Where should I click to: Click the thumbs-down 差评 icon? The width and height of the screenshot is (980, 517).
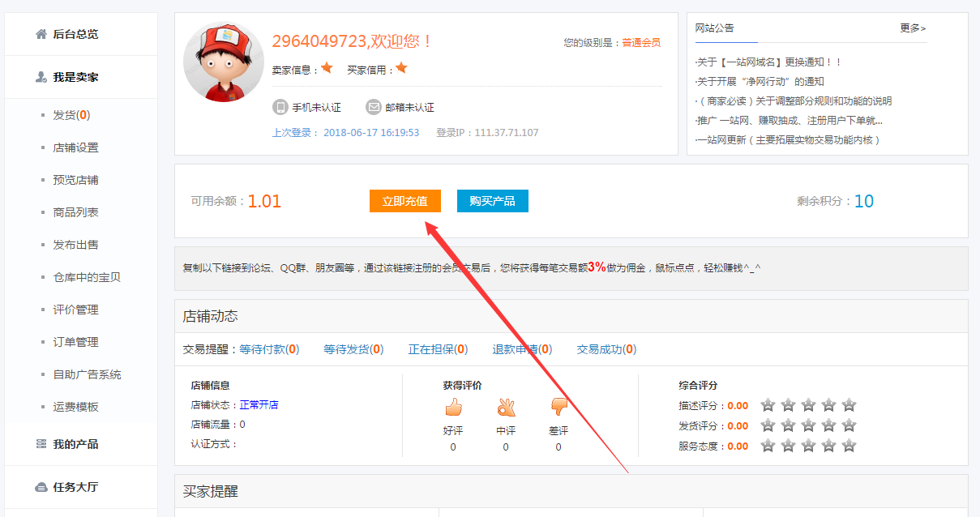coord(558,407)
